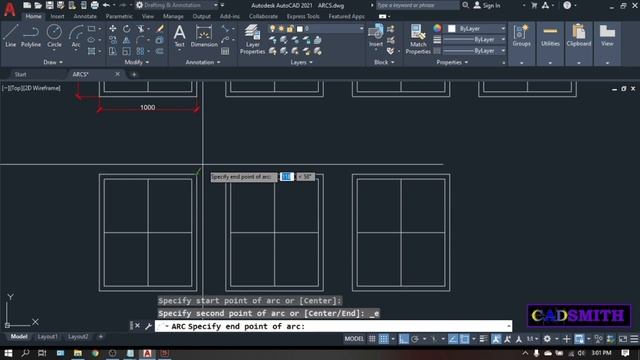Toggle lineweight display in status bar
Screen dimensions: 640x360
pyautogui.click(x=484, y=339)
